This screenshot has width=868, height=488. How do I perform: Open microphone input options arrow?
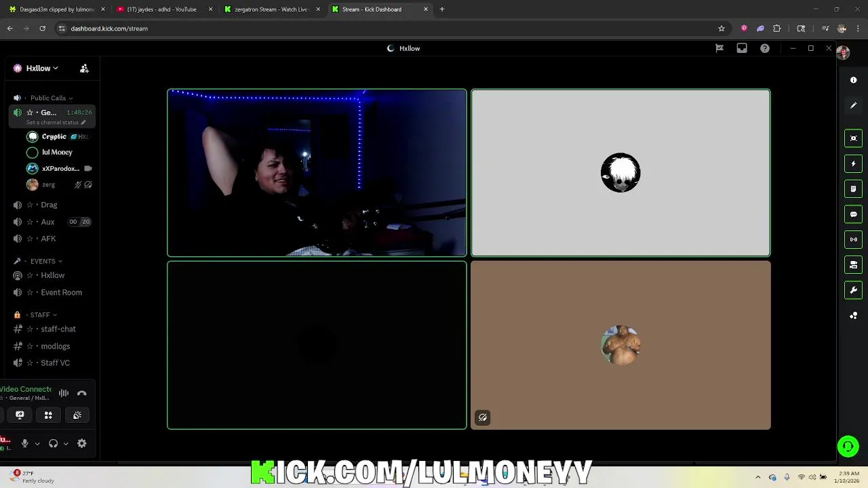coord(37,443)
